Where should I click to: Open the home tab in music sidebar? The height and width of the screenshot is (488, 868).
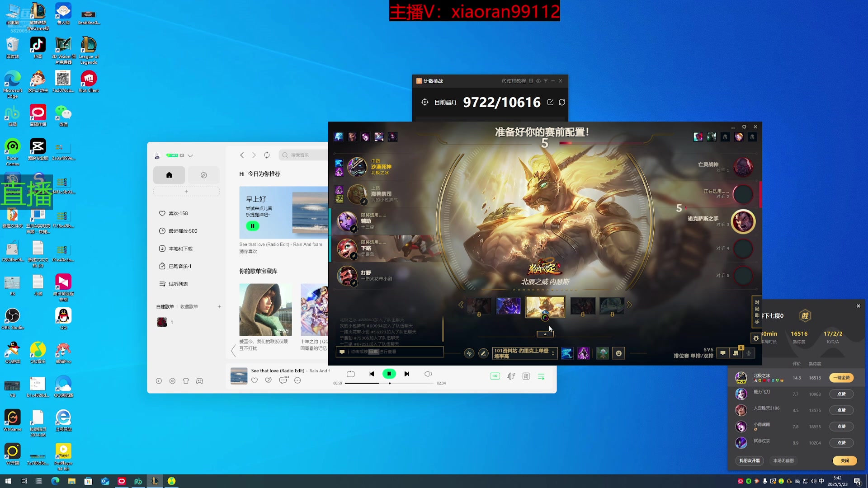[169, 175]
